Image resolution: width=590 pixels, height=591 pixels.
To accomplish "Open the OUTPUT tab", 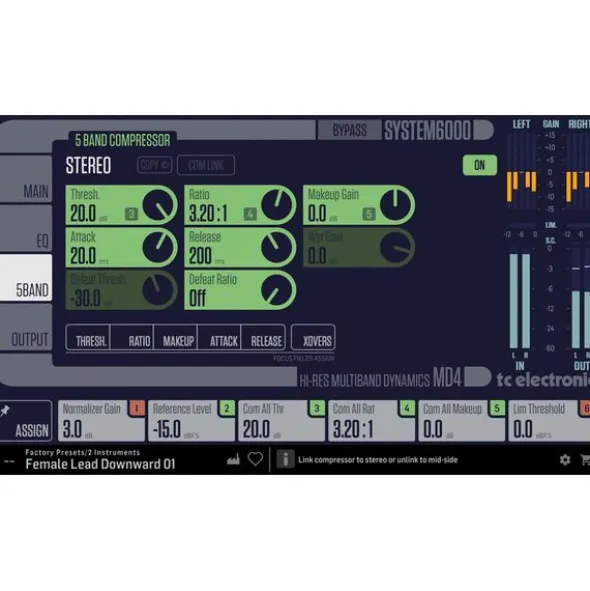I will 26,328.
